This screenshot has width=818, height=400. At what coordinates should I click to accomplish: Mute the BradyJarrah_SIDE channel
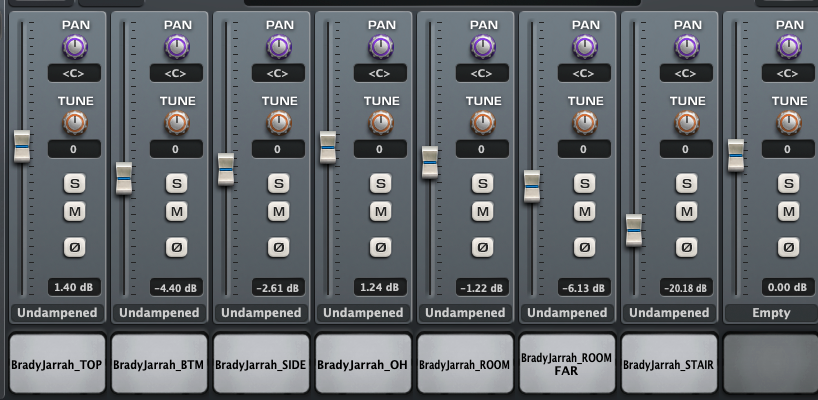click(x=279, y=212)
